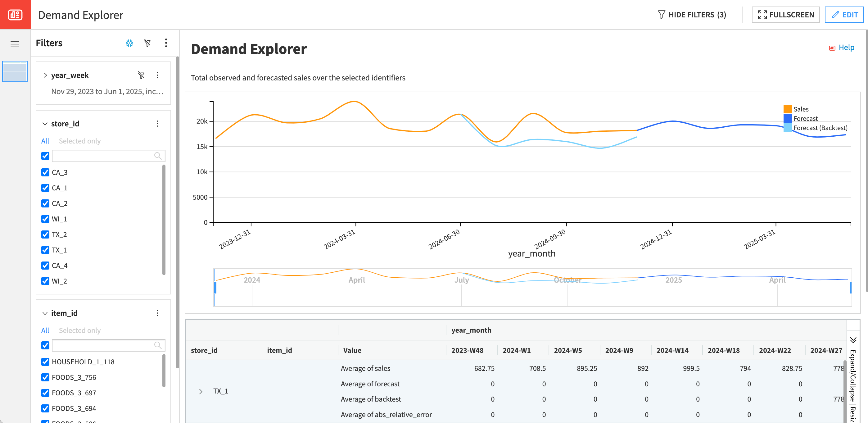Toggle the WI_2 store checkbox off
This screenshot has width=868, height=423.
(x=45, y=281)
